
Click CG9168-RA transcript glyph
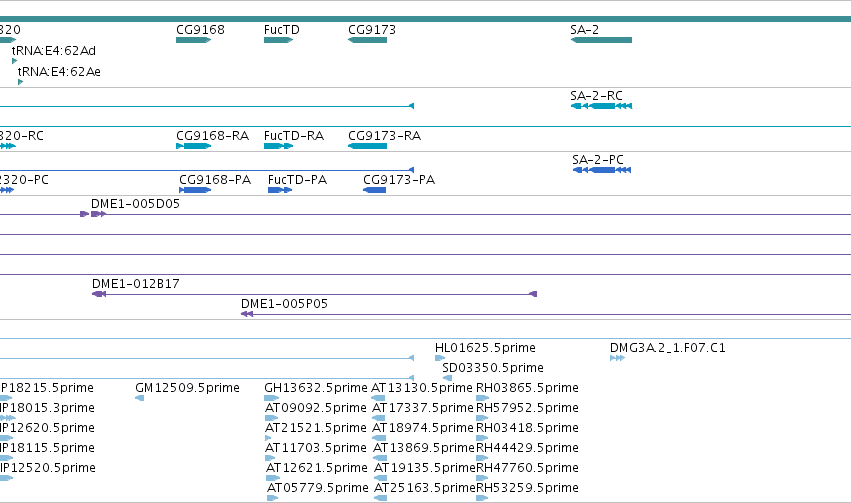click(193, 146)
